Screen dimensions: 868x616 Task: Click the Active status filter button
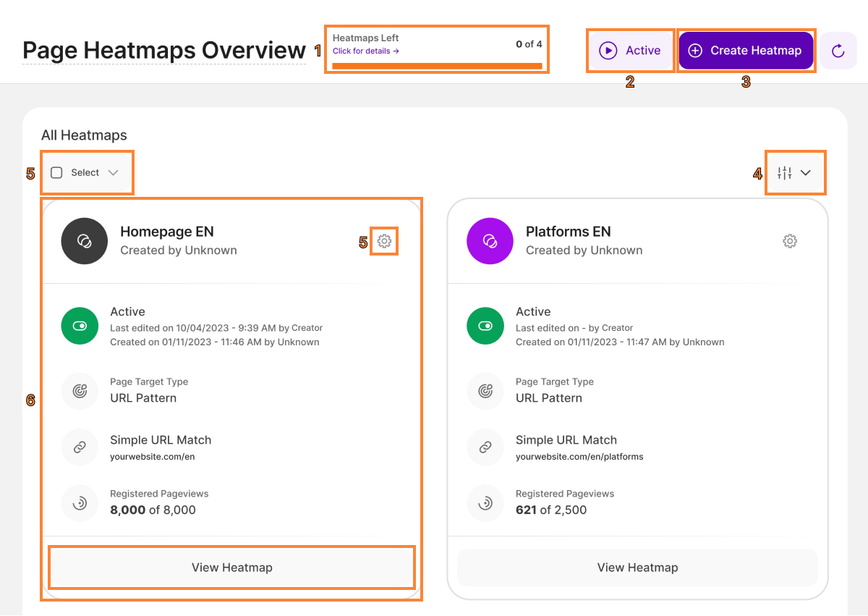click(x=631, y=51)
